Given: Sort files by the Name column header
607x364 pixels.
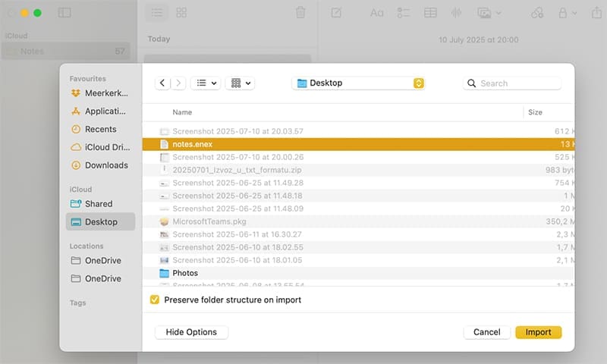Looking at the screenshot, I should [182, 112].
